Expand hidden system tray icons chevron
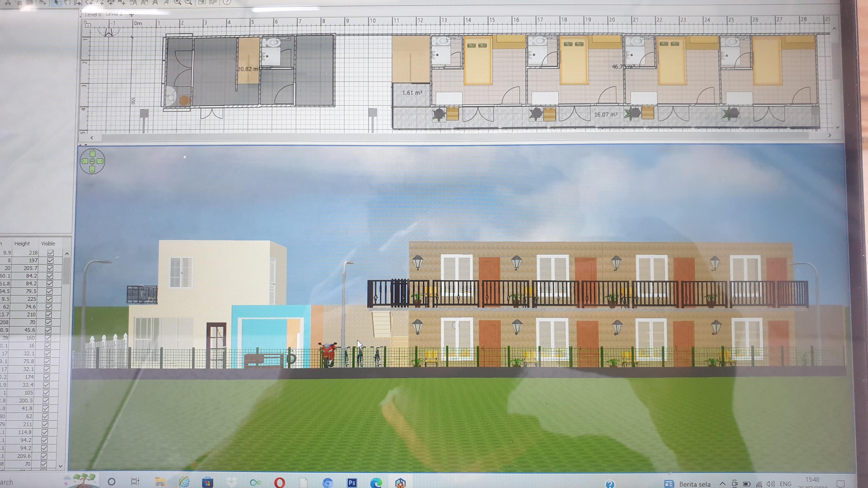 coord(722,484)
